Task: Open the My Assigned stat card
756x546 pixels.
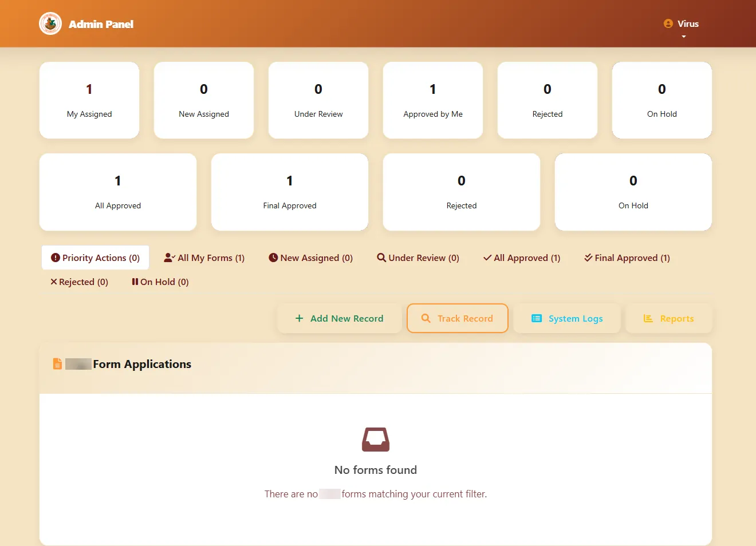Action: 89,100
